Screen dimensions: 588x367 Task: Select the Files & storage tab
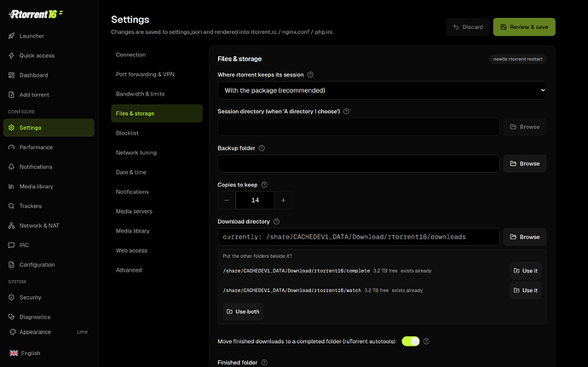157,113
